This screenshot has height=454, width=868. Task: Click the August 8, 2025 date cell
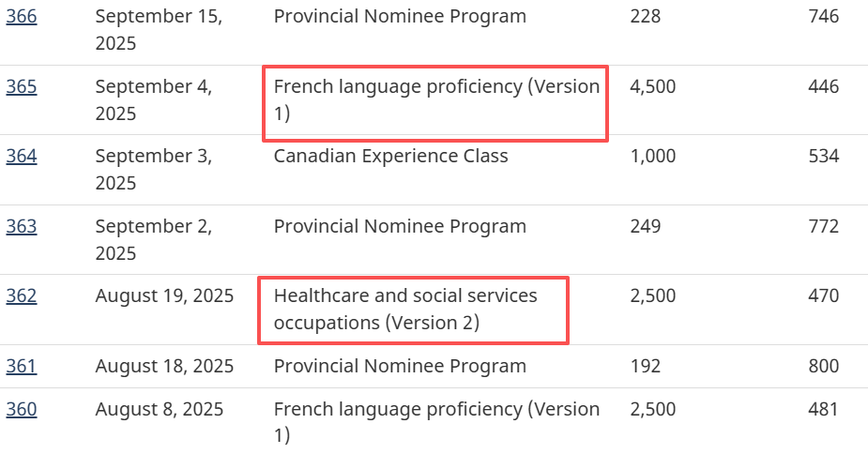pyautogui.click(x=160, y=409)
